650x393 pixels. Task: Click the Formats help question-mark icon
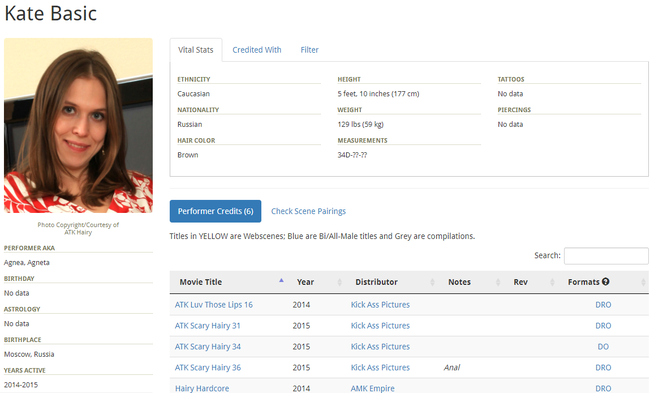point(606,282)
